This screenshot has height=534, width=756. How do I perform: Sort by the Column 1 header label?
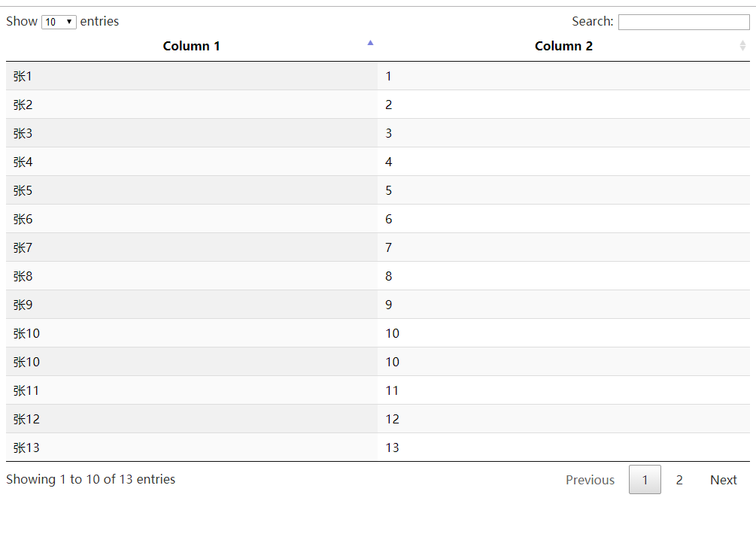(x=191, y=47)
